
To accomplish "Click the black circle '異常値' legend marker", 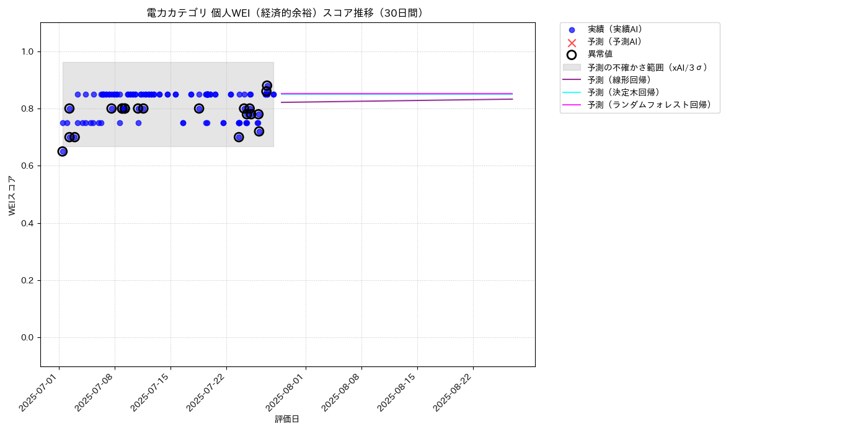I will pos(572,55).
